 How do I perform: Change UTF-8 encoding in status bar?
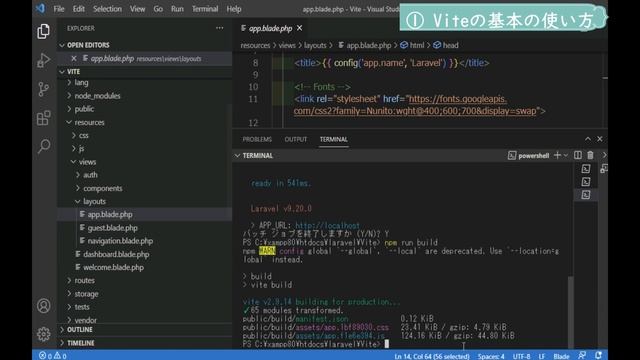tap(522, 356)
